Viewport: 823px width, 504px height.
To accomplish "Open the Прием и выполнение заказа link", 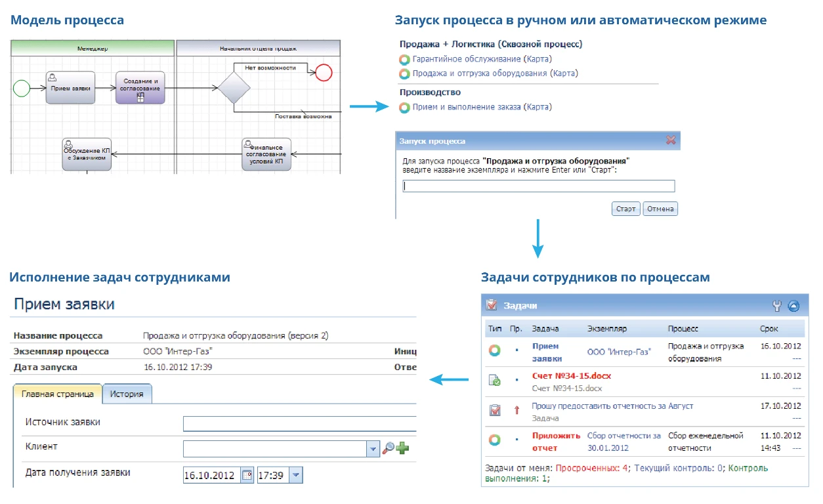I will (x=467, y=107).
